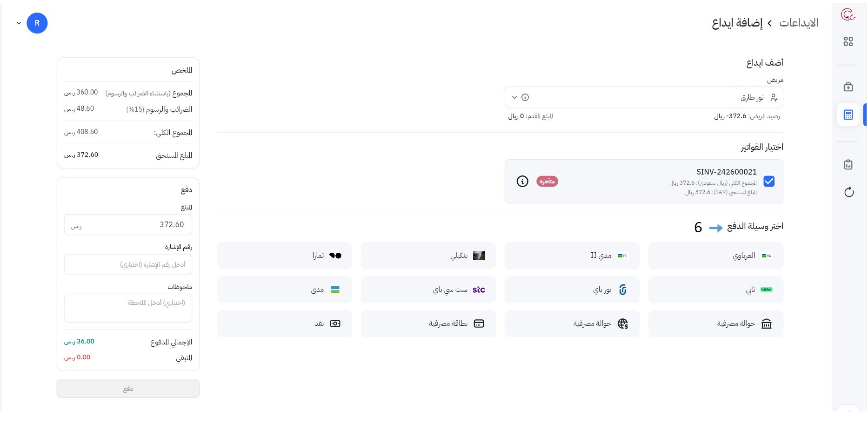Click info icon in patient field
This screenshot has height=438, width=868.
(x=525, y=97)
